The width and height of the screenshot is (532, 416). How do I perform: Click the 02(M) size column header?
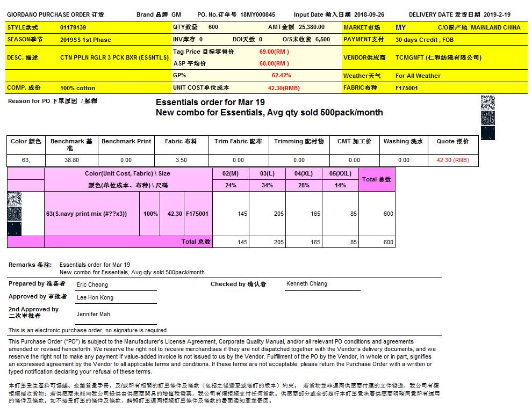[x=231, y=173]
